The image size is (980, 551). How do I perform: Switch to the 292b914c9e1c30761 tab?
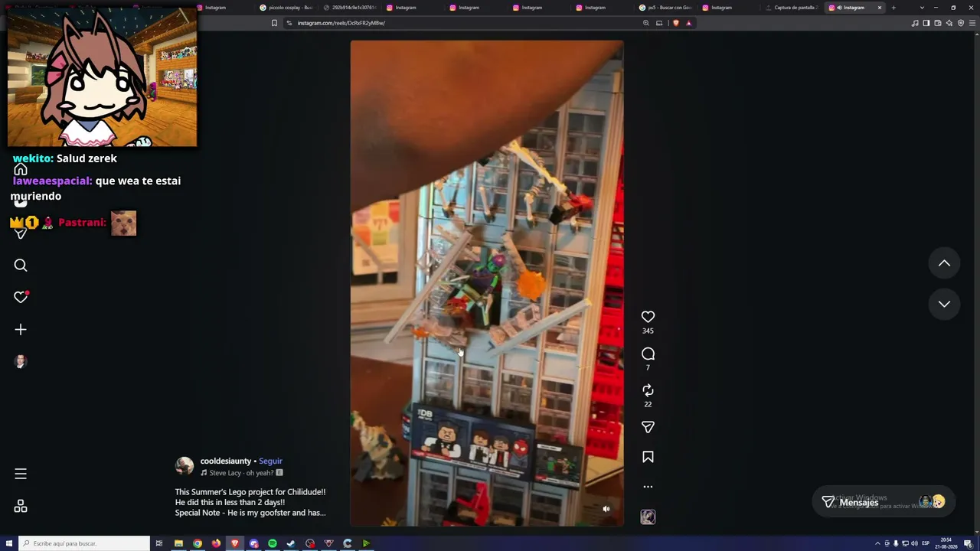pos(350,8)
